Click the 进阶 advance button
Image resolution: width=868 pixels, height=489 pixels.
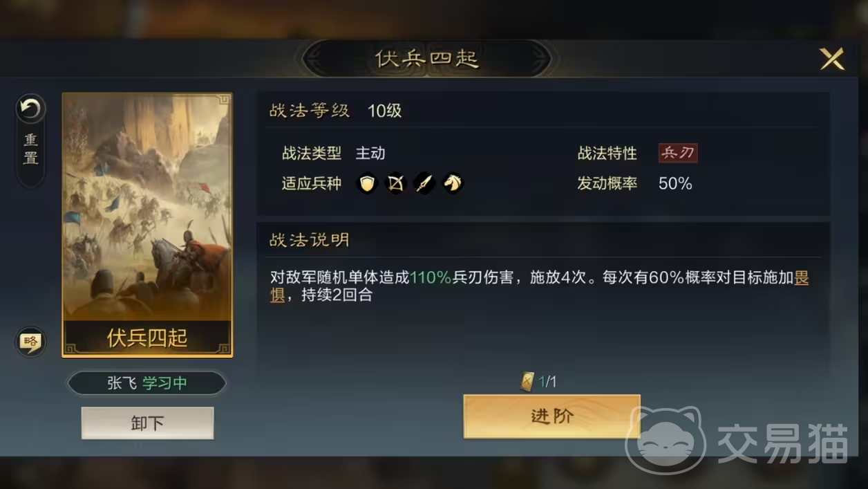coord(552,416)
